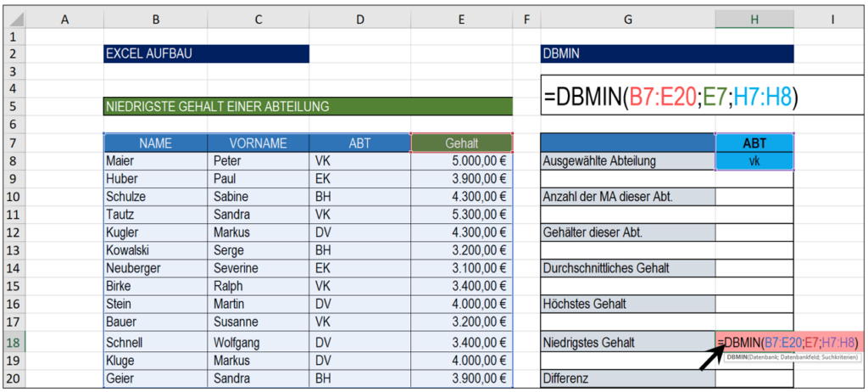Click the dark blue DBMIN title cell

pyautogui.click(x=667, y=53)
